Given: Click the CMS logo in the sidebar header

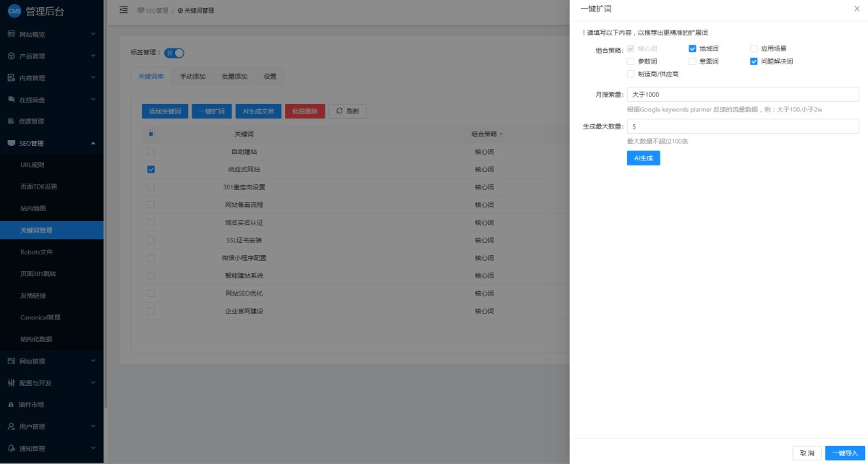Looking at the screenshot, I should pos(14,10).
